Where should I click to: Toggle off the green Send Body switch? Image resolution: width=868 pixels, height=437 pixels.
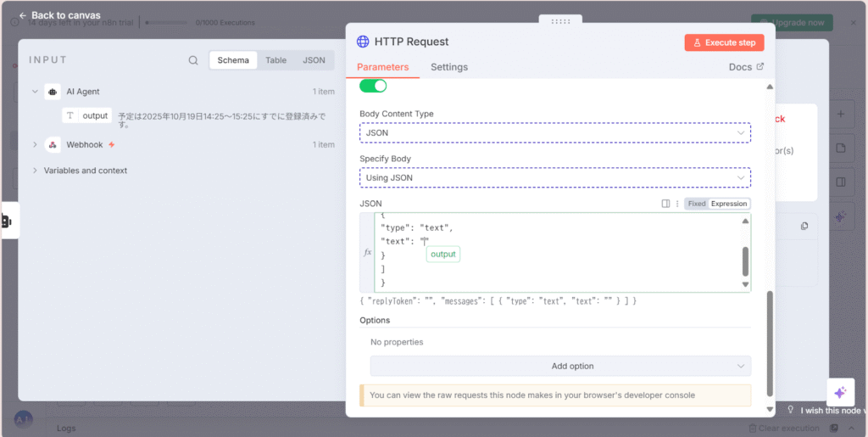[373, 86]
